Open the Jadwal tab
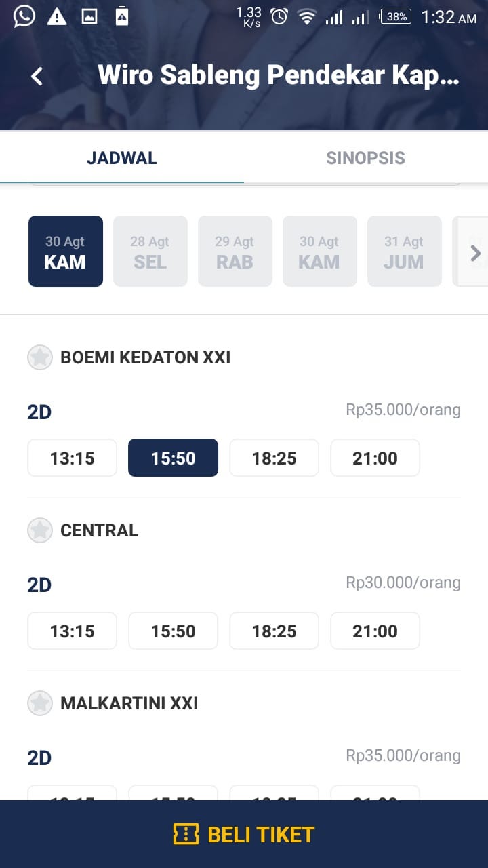Viewport: 488px width, 868px height. click(122, 158)
